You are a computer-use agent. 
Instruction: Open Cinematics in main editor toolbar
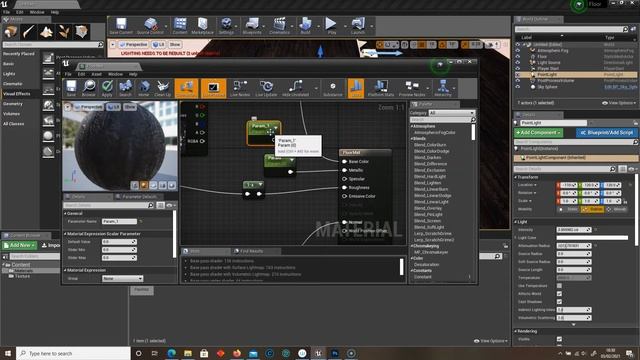[279, 26]
